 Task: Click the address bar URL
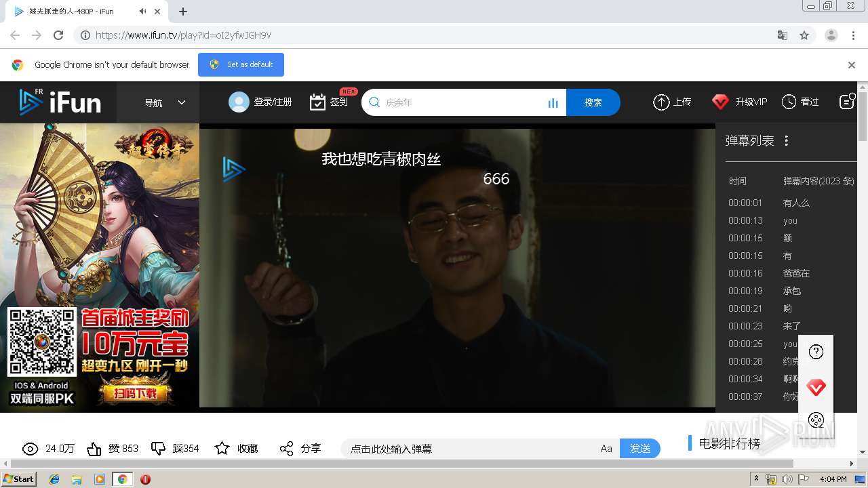coord(183,35)
